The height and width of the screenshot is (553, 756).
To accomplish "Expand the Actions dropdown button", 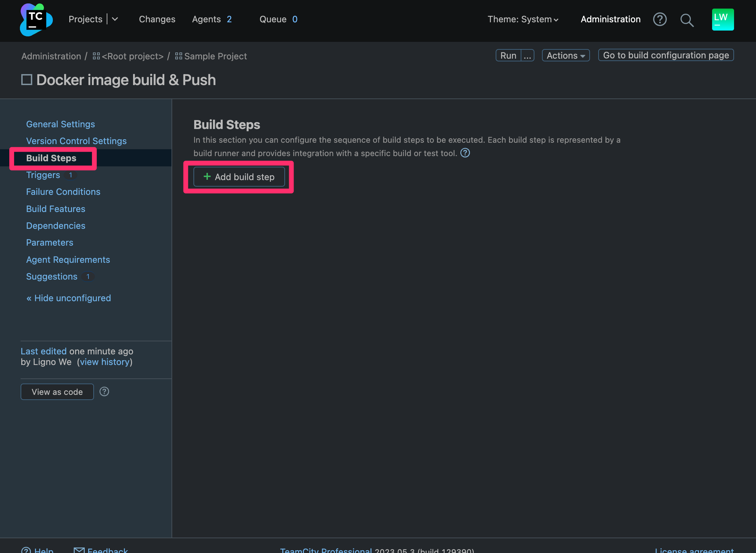I will pos(565,56).
